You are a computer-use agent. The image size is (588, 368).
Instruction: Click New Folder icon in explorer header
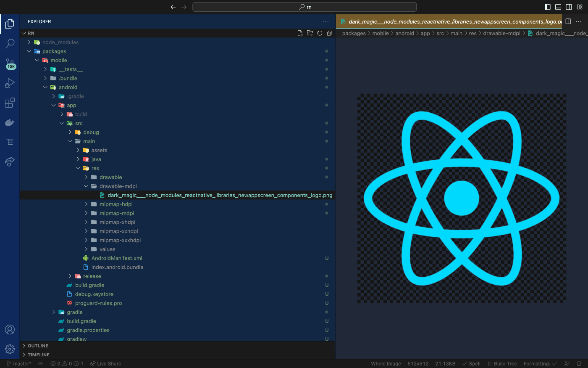click(x=310, y=33)
